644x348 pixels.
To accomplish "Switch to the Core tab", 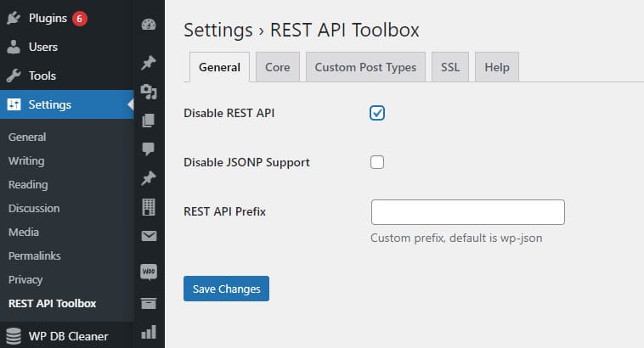I will pos(278,67).
